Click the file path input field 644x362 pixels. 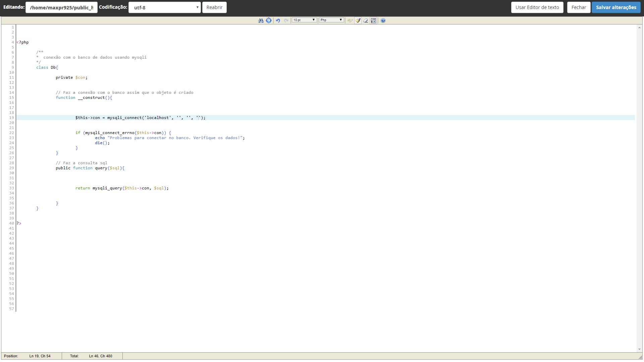click(61, 7)
